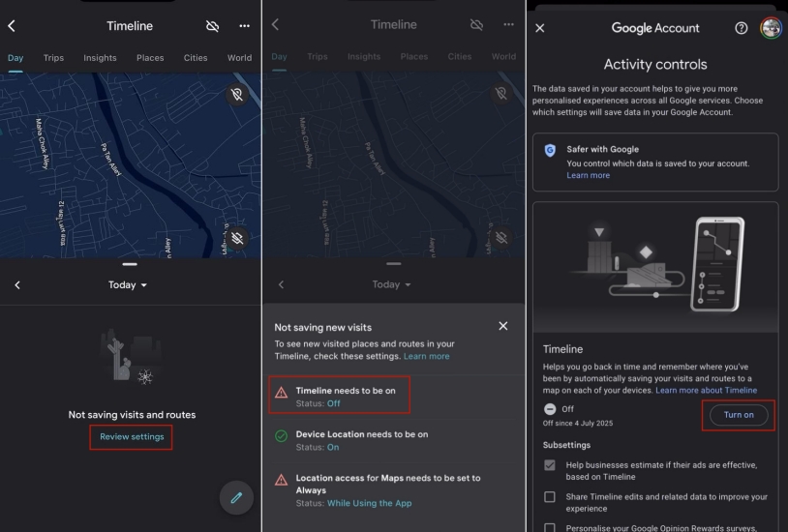Go back from the left Timeline screen
Viewport: 788px width, 532px height.
tap(12, 26)
